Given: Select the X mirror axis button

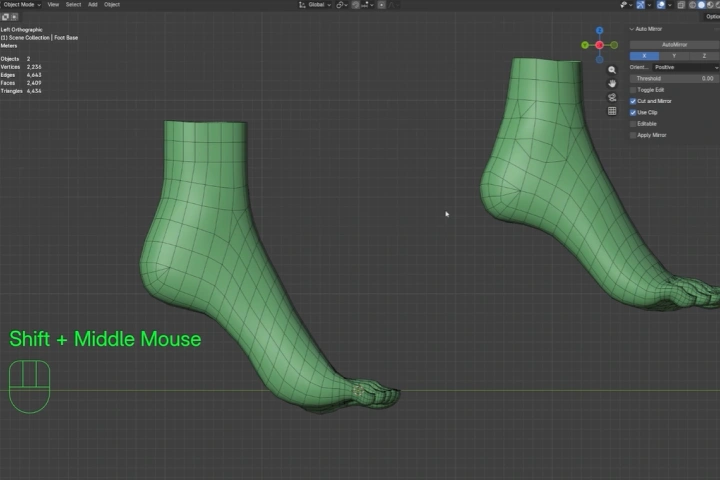Looking at the screenshot, I should [644, 56].
